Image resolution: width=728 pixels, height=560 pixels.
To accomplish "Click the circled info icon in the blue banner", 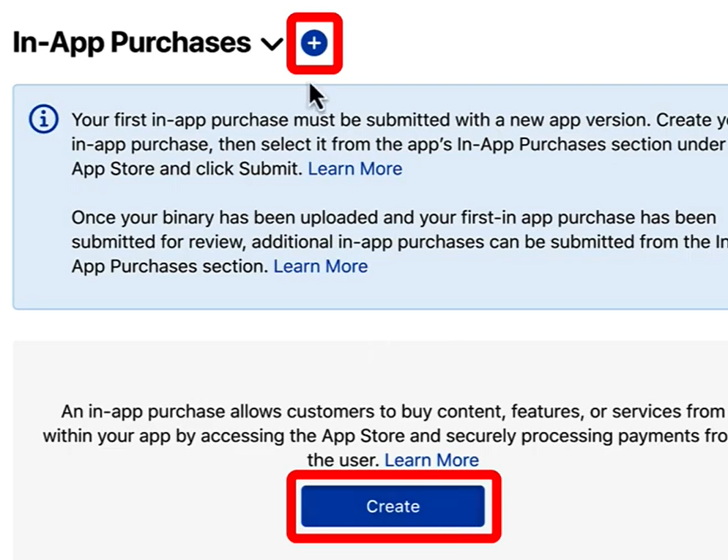I will [x=44, y=119].
